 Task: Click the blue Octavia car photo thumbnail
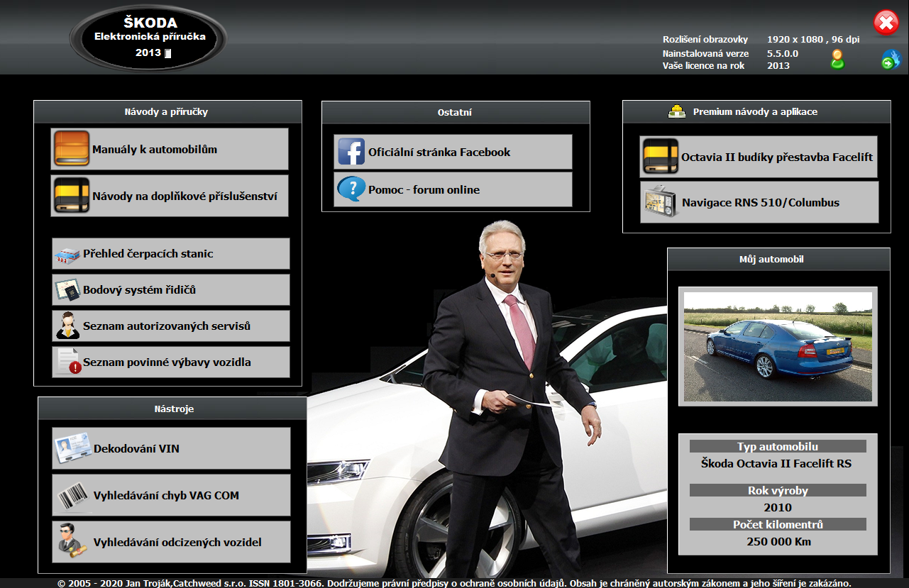[778, 346]
